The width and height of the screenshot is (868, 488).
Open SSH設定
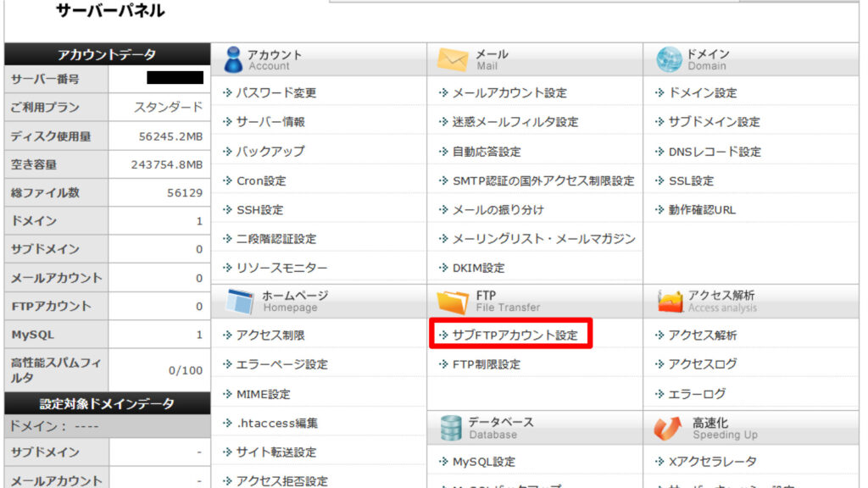click(259, 210)
